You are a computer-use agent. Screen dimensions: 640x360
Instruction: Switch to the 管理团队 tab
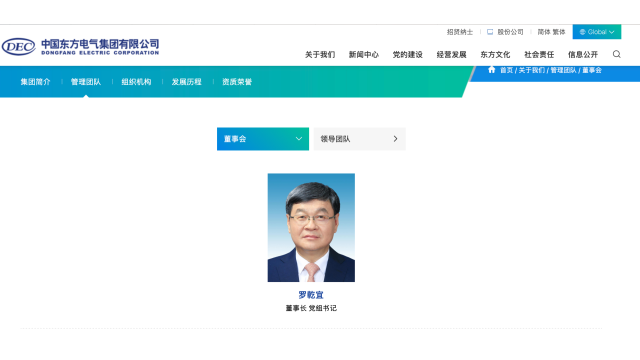click(x=86, y=82)
